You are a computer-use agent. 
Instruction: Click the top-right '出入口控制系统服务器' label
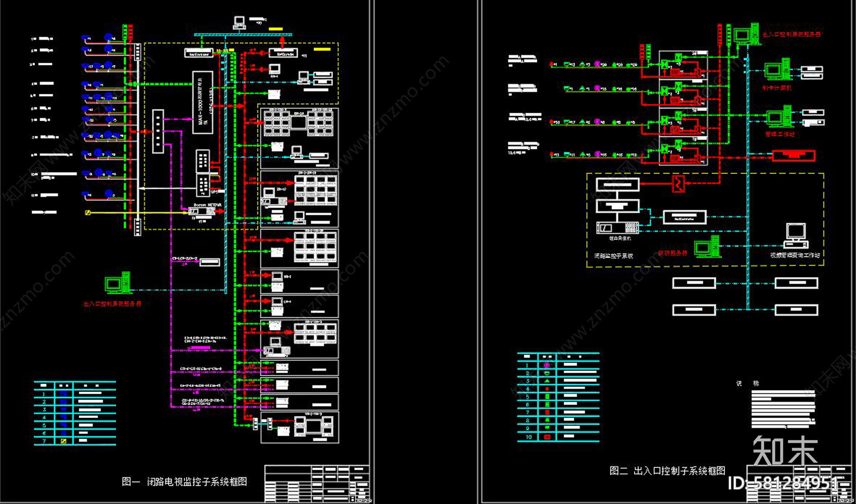pyautogui.click(x=791, y=34)
